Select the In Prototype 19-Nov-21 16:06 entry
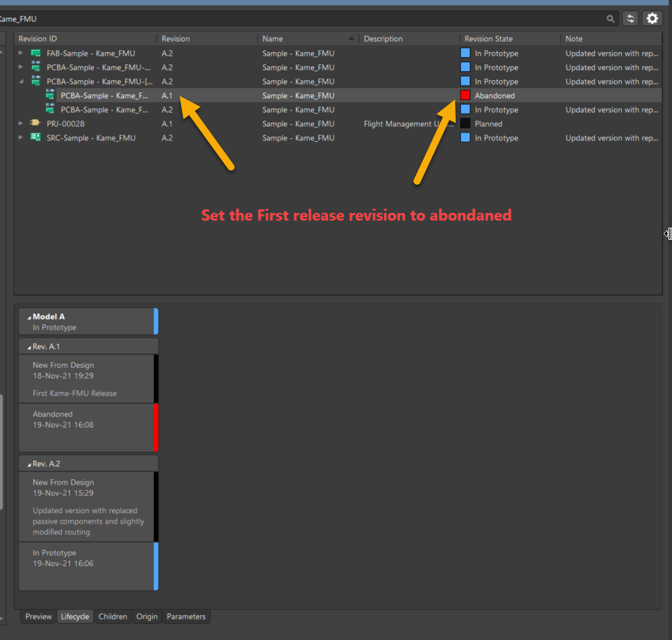The height and width of the screenshot is (640, 672). [88, 566]
